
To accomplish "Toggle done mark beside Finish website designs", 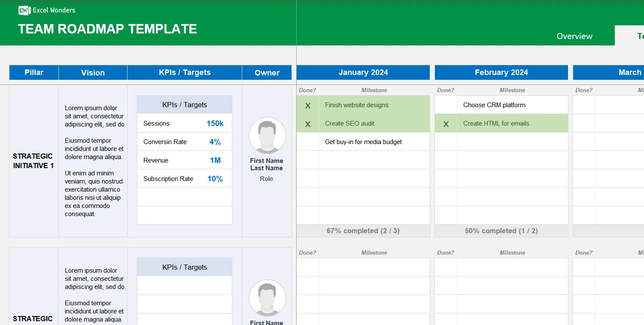I will click(307, 105).
